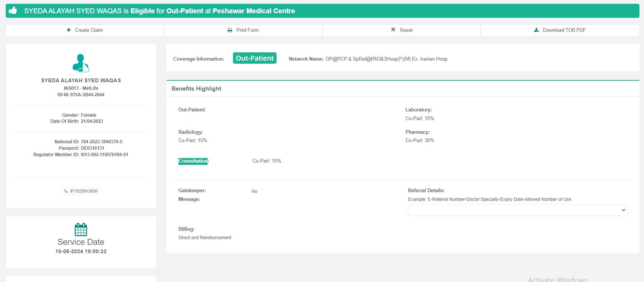Image resolution: width=644 pixels, height=282 pixels.
Task: Click the highlighted Consultation label
Action: 193,161
